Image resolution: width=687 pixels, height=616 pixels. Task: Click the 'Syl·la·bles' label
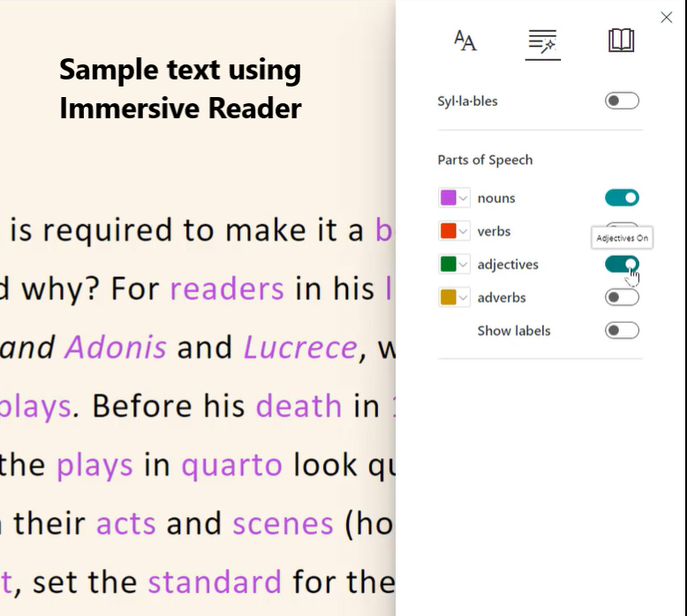467,101
